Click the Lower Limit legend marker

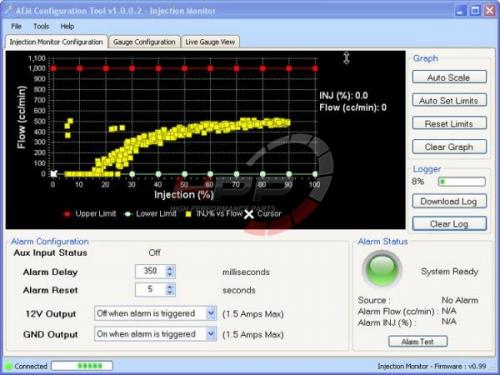coord(127,214)
